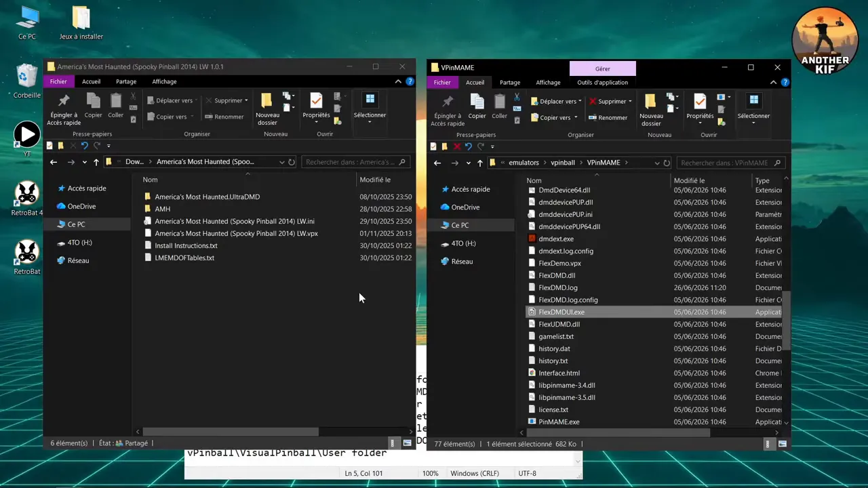Click Coller icon in left window ribbon
Viewport: 868px width, 488px height.
116,106
